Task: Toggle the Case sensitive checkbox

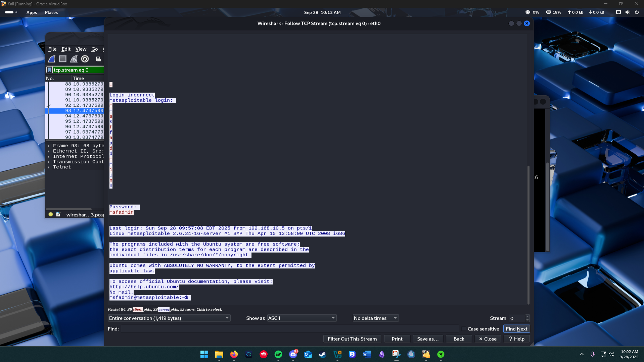Action: [x=464, y=329]
